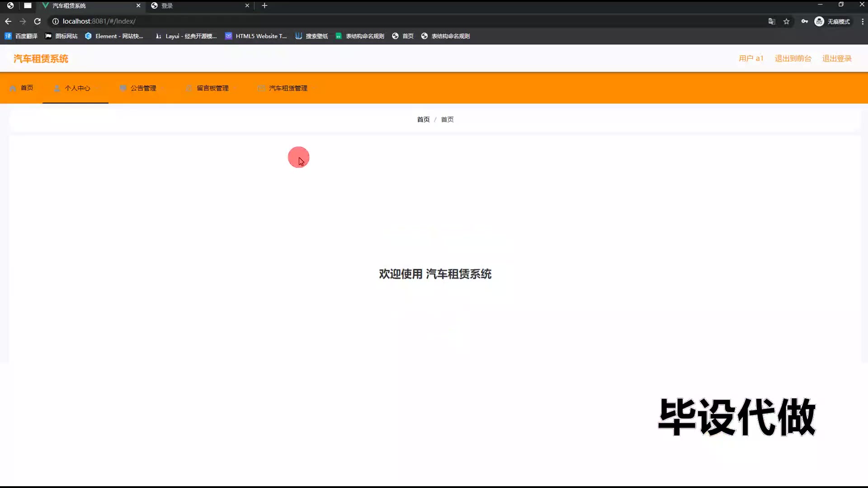Viewport: 868px width, 488px height.
Task: Open the Chrome three-dot menu
Action: point(862,21)
